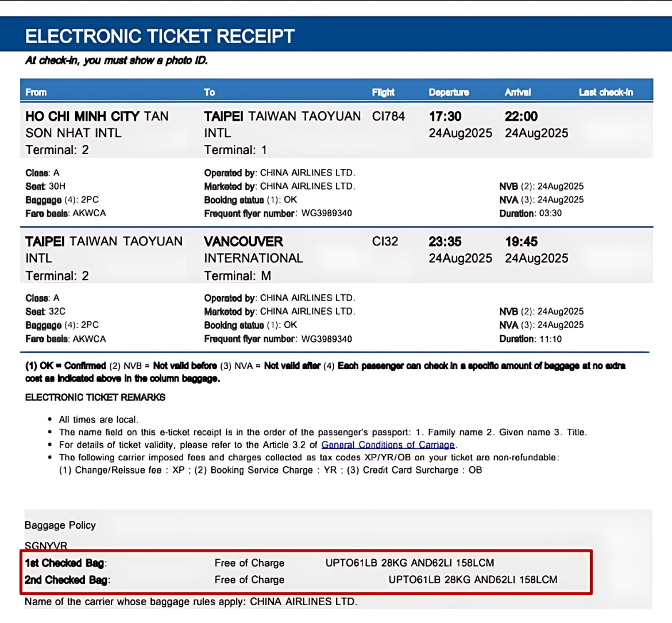
Task: Click the Departure column header
Action: 449,92
